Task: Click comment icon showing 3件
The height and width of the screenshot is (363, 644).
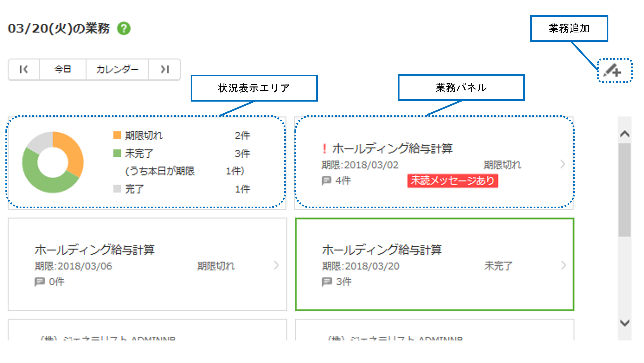Action: pyautogui.click(x=327, y=282)
